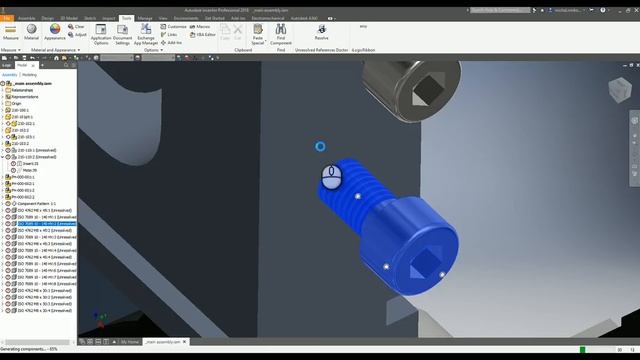Open Application Options
Image resolution: width=640 pixels, height=360 pixels.
[x=101, y=34]
